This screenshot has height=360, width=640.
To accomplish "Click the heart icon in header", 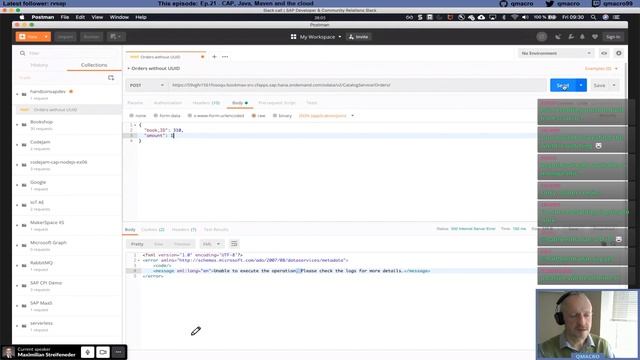I will click(595, 37).
